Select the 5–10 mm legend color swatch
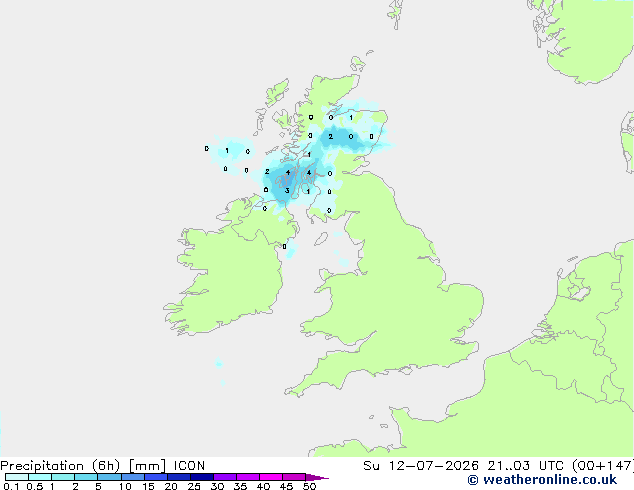634x490 pixels. (109, 477)
